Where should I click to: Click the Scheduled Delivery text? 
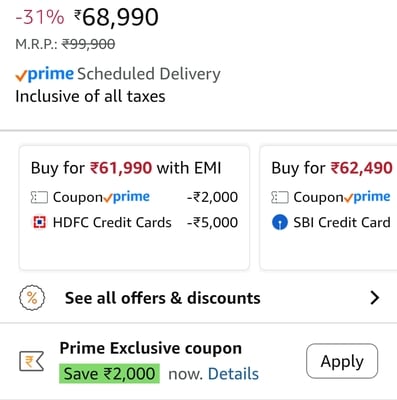149,74
